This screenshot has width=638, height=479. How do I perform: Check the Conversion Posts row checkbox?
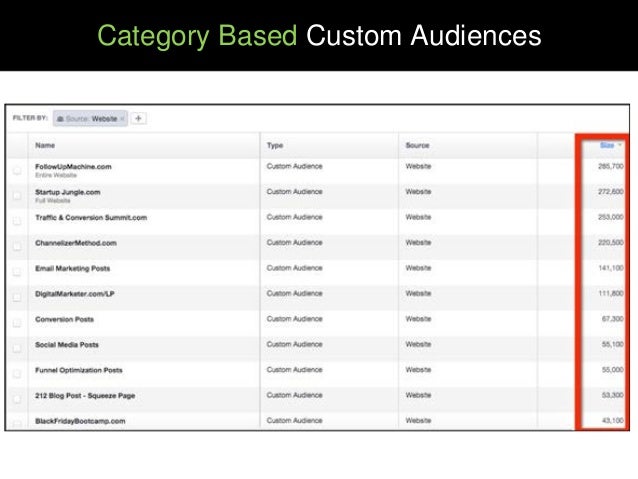pos(17,323)
